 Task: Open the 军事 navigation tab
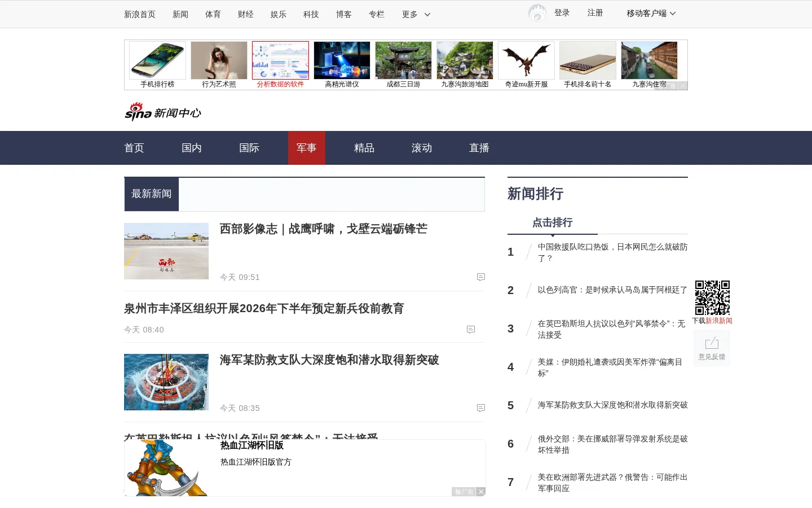[307, 148]
